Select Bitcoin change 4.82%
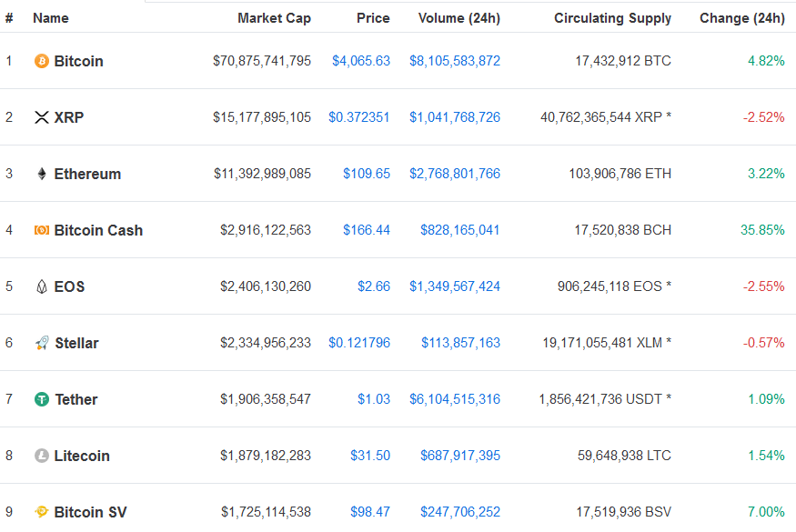Viewport: 796px width, 532px height. tap(766, 61)
